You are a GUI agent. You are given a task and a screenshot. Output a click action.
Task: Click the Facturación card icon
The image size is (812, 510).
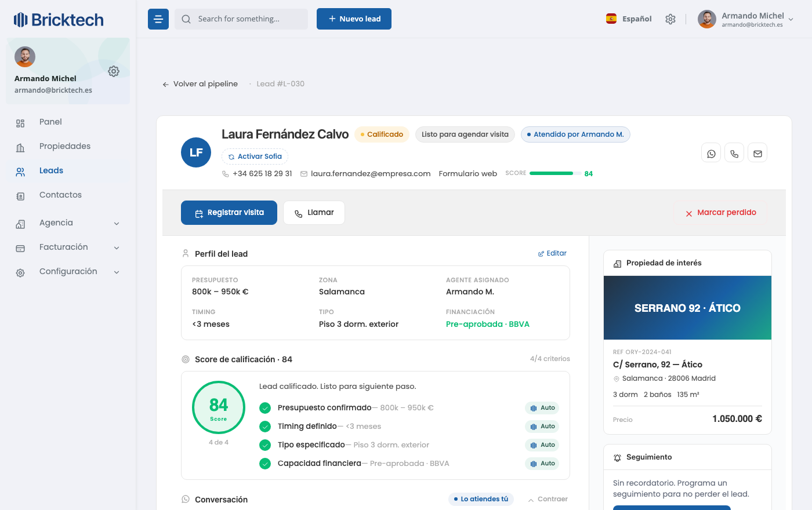point(20,248)
